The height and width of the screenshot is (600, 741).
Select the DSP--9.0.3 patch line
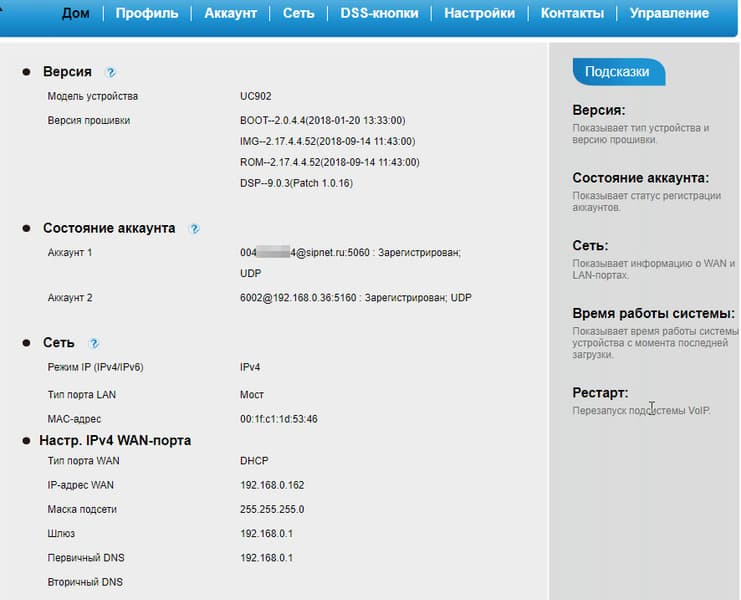click(x=296, y=183)
